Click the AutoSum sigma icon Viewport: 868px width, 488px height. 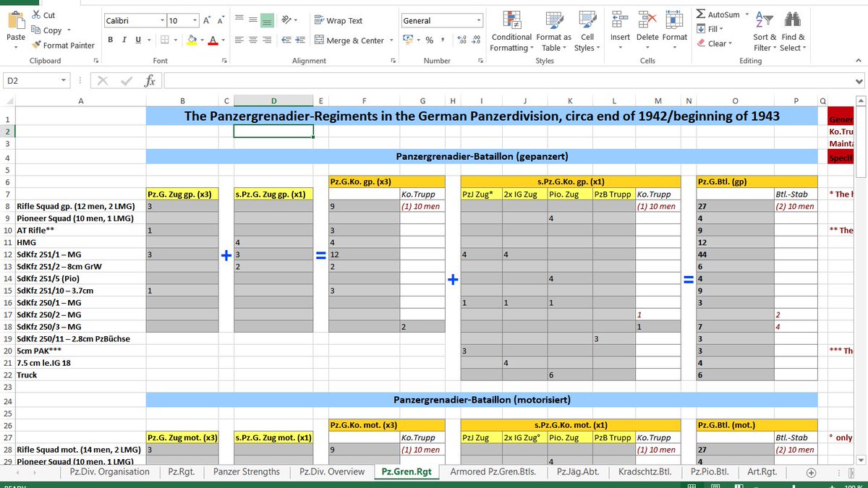coord(701,14)
